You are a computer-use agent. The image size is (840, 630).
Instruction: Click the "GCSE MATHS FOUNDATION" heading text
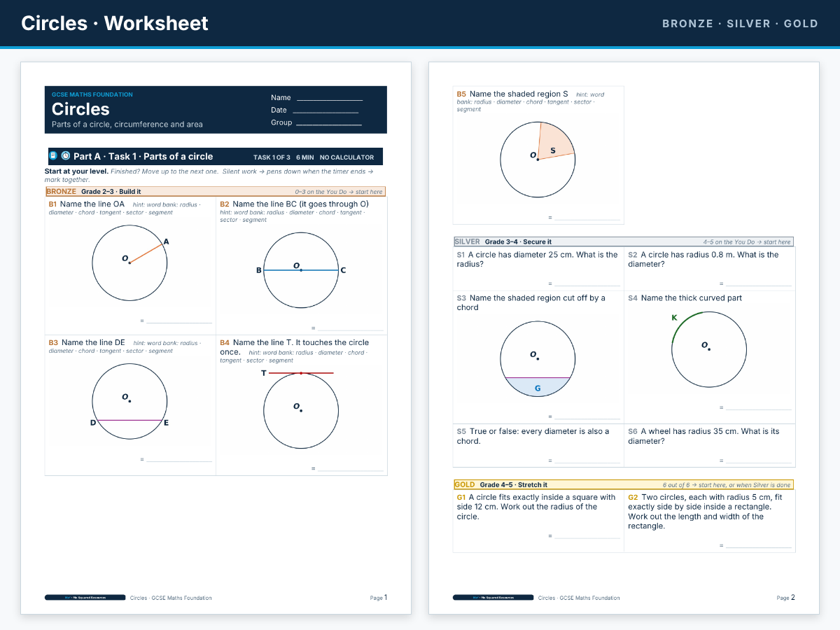point(92,94)
